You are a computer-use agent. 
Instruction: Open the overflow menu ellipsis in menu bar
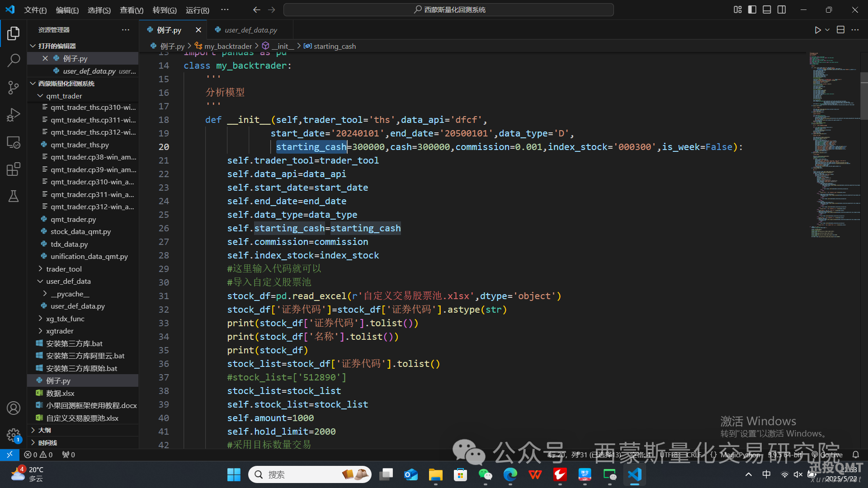click(x=225, y=9)
